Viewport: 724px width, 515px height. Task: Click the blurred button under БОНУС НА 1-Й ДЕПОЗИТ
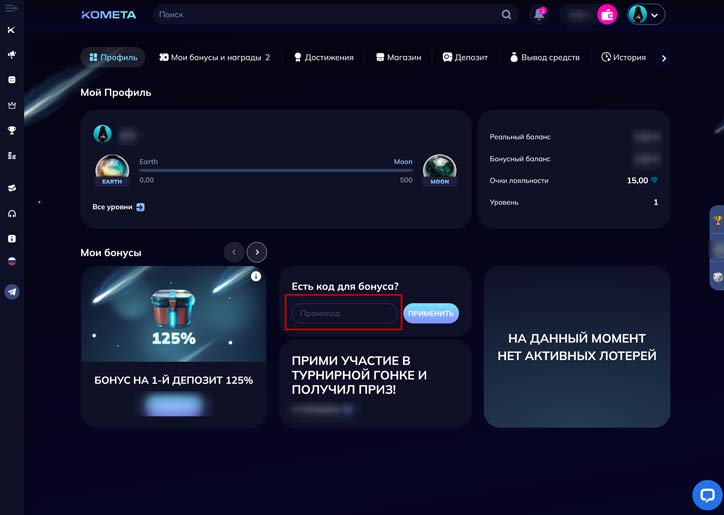pos(174,405)
